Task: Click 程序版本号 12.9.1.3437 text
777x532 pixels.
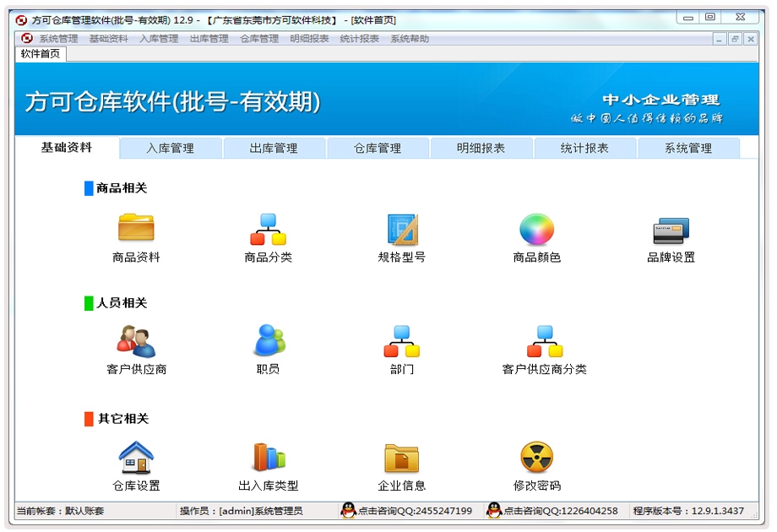Action: pyautogui.click(x=688, y=511)
